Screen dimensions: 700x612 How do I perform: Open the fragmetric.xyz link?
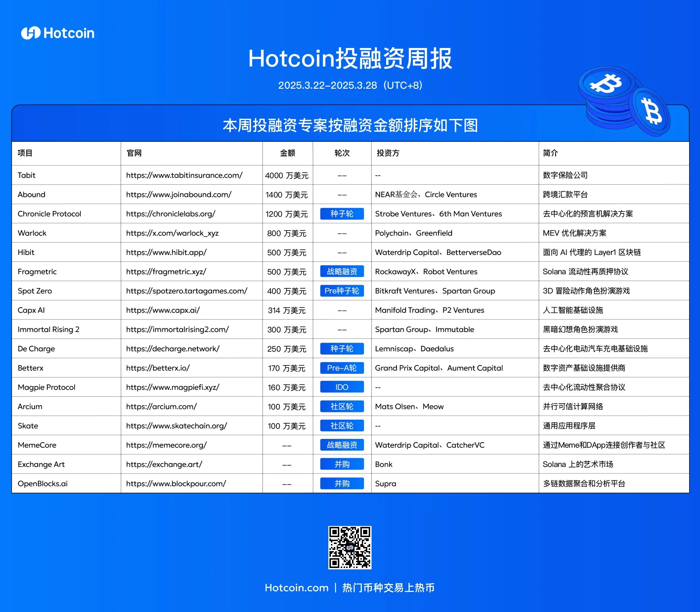[166, 272]
